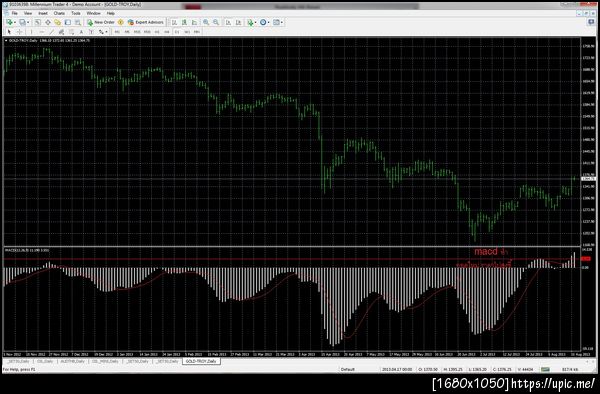
Task: Click the Default profile in status bar
Action: point(347,370)
